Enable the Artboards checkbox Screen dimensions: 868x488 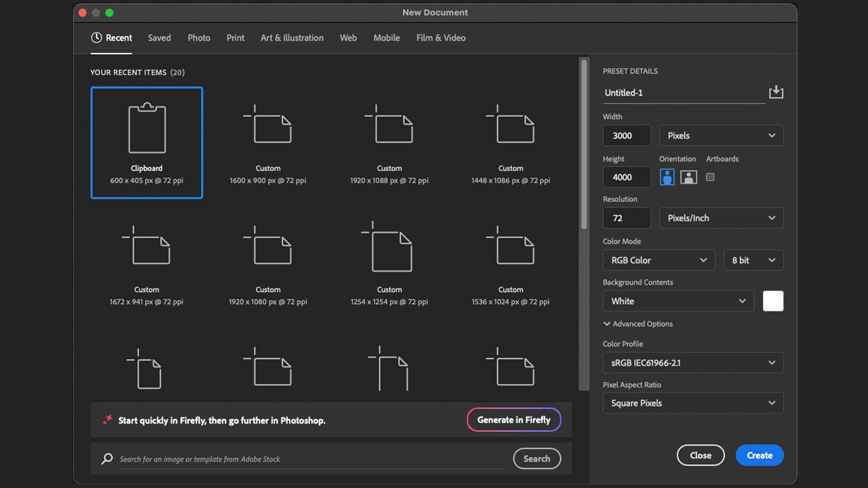tap(710, 177)
